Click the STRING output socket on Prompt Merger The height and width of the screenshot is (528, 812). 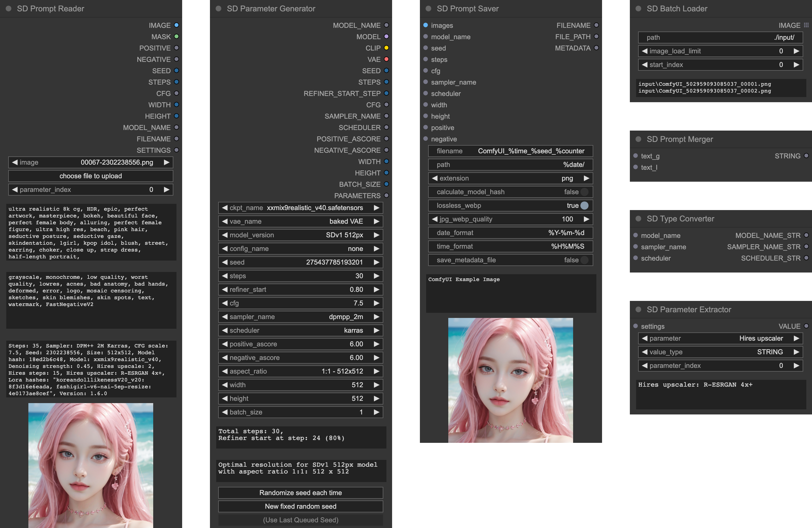[x=806, y=156]
